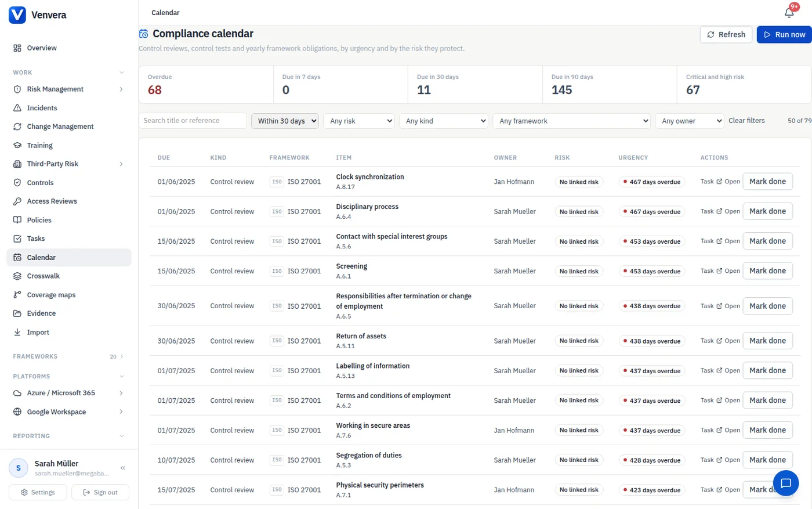The image size is (812, 509).
Task: Click ISO badge in Clock synchronization row
Action: (x=277, y=182)
